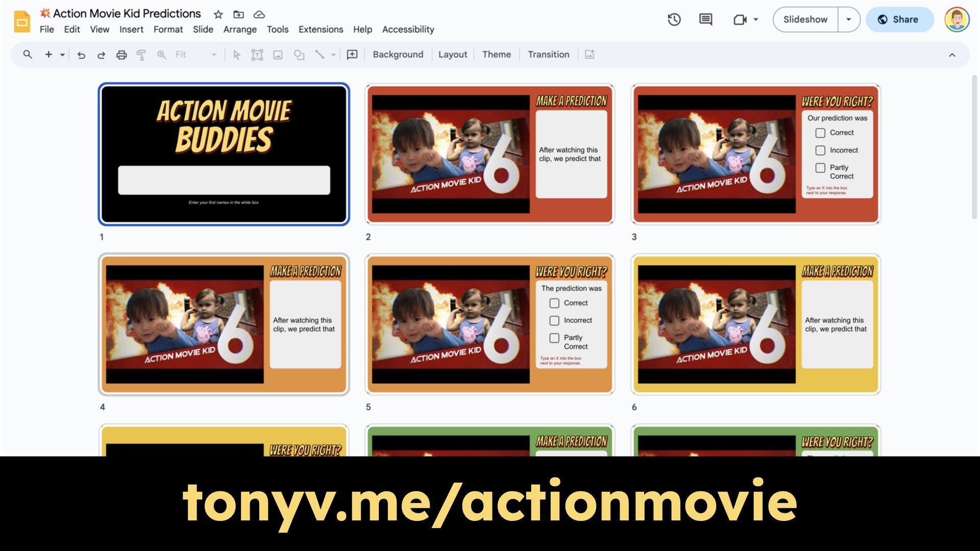Open the Help menu

(362, 30)
